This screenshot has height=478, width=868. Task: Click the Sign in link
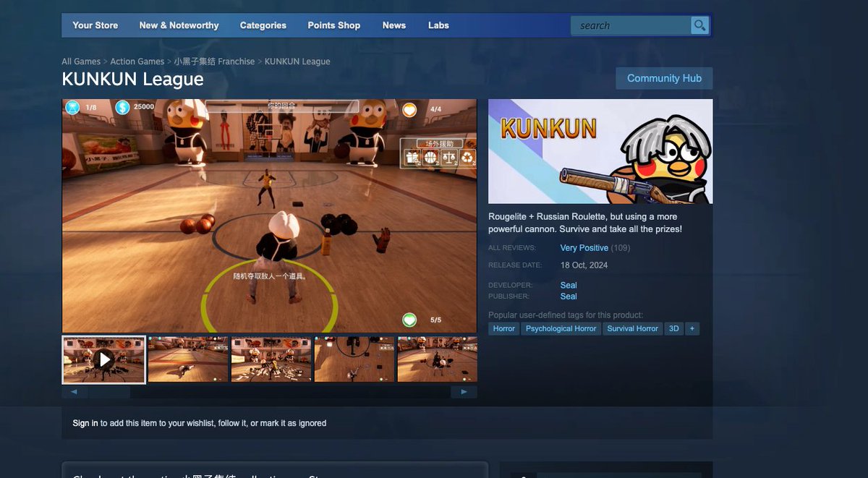85,423
